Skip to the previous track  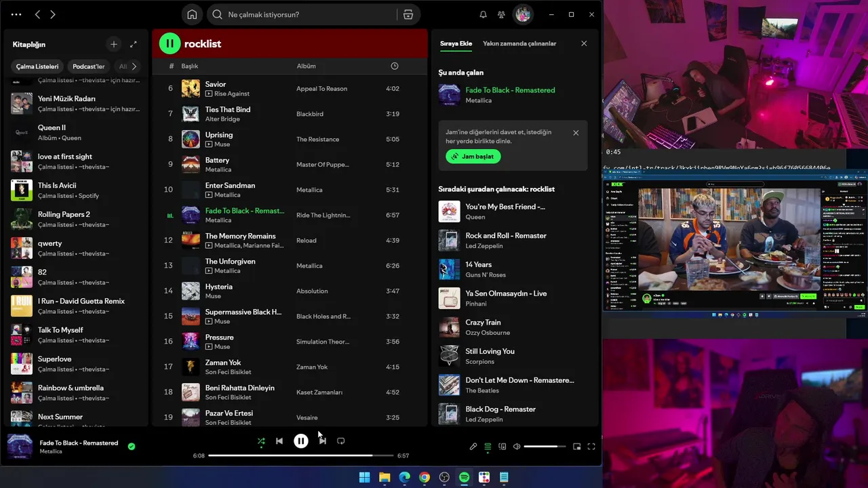279,441
